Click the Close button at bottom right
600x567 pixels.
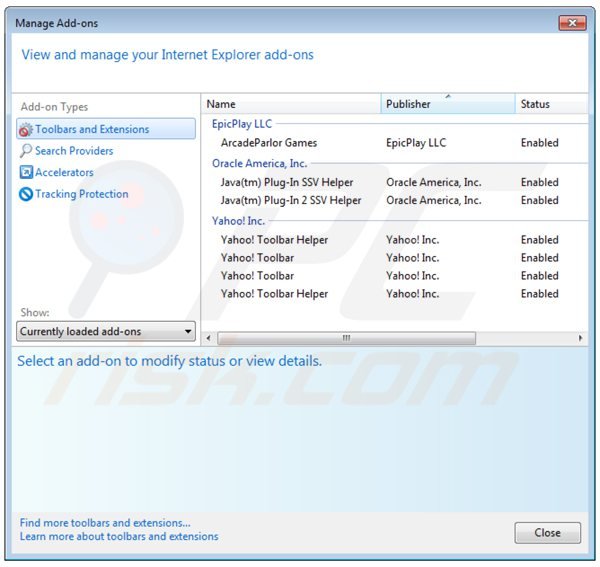tap(548, 533)
